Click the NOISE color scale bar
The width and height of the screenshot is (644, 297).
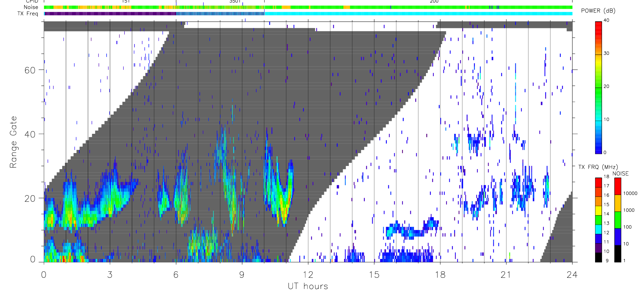(x=618, y=220)
